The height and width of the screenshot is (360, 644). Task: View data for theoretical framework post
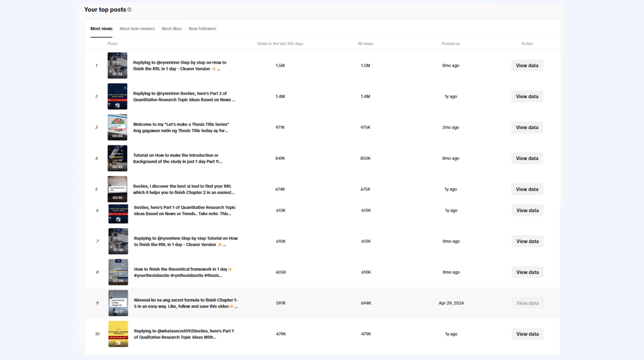pos(528,272)
